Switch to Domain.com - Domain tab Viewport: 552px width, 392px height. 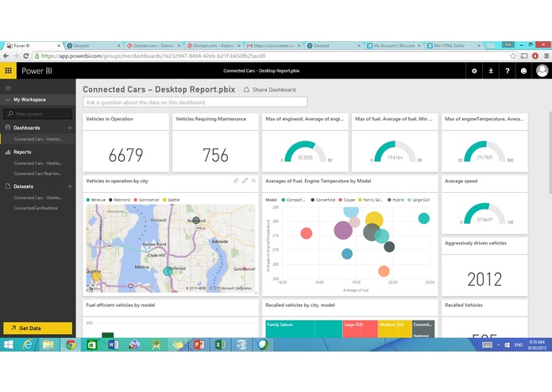click(153, 46)
